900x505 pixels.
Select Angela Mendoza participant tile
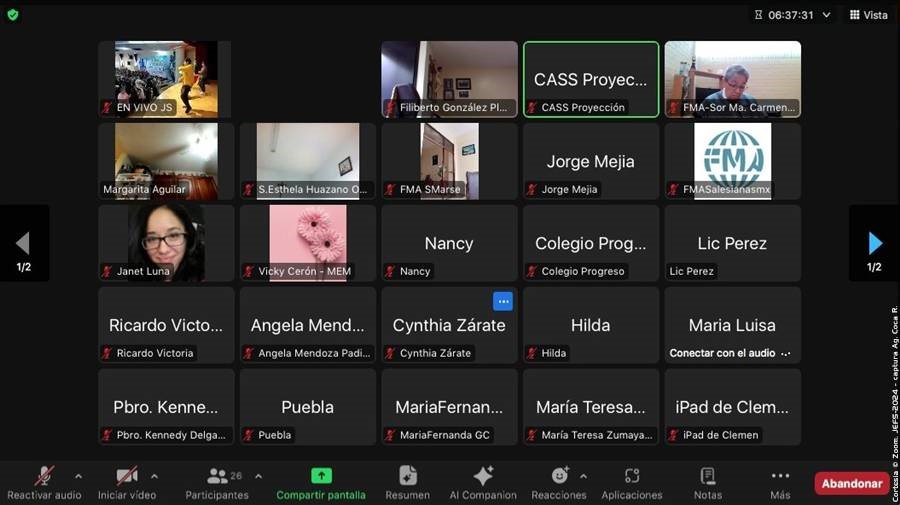click(308, 325)
